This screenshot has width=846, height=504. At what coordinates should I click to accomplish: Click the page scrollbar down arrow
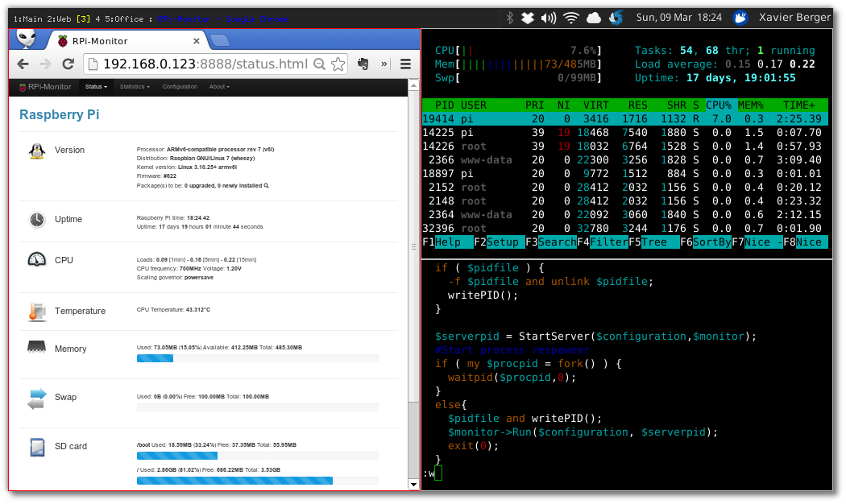[x=414, y=485]
